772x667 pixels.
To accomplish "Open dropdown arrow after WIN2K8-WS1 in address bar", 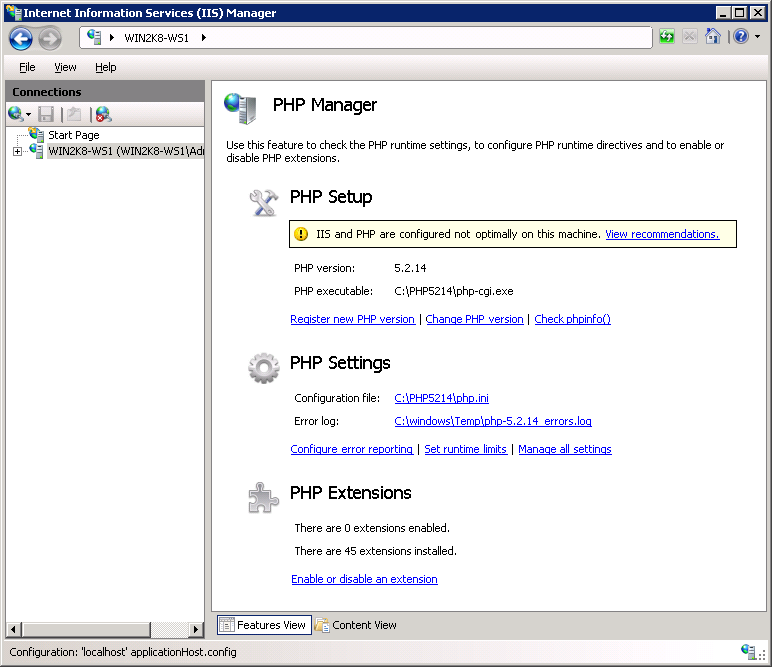I will (204, 38).
